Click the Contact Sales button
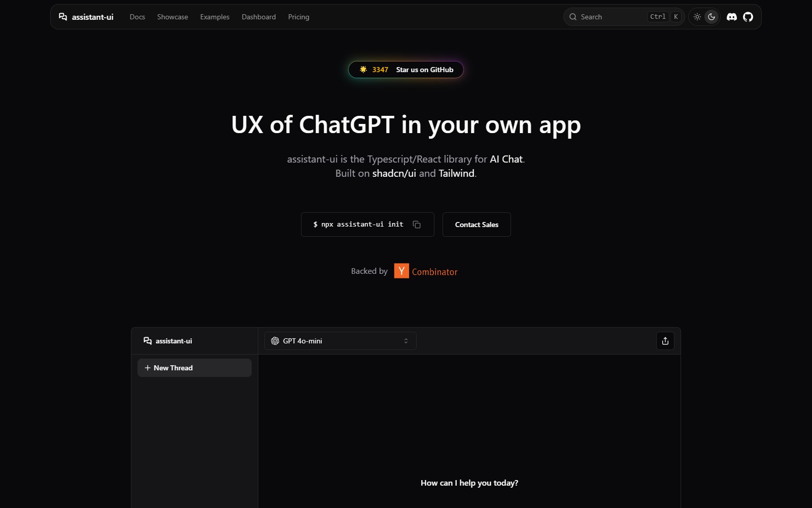This screenshot has width=812, height=508. click(477, 225)
